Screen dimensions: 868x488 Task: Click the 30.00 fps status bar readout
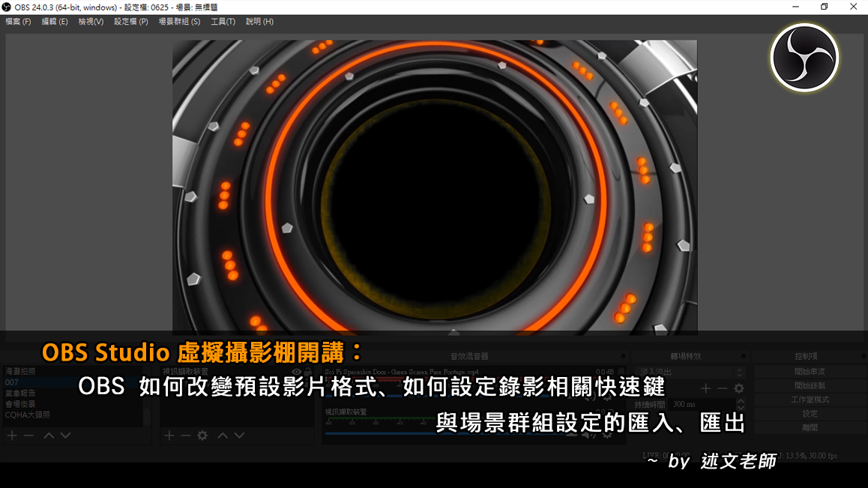(x=822, y=456)
